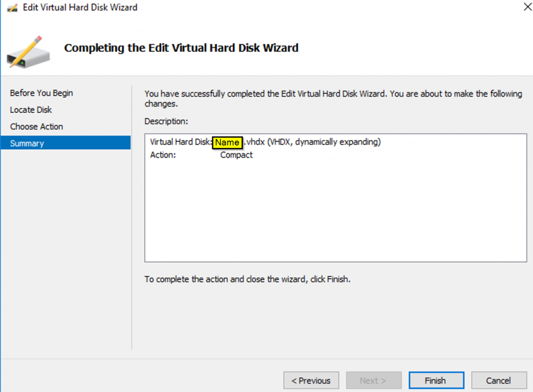Viewport: 533px width, 392px height.
Task: Click the Virtual Hard Disk label
Action: tap(181, 142)
